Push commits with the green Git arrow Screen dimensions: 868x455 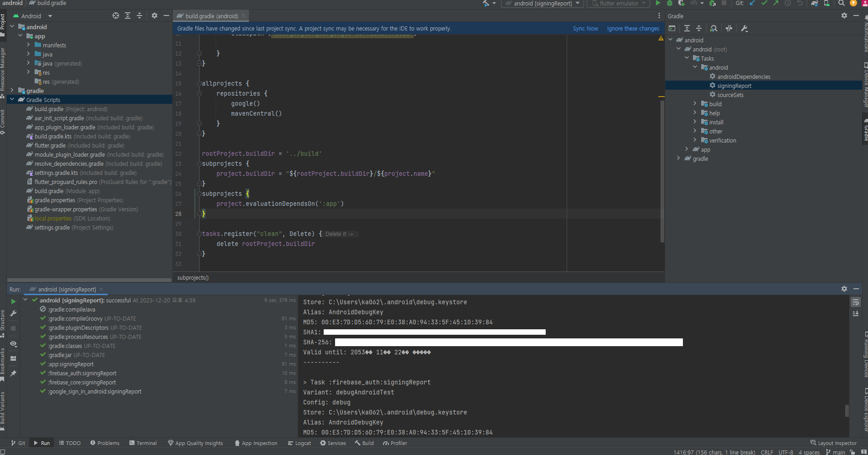tap(775, 3)
